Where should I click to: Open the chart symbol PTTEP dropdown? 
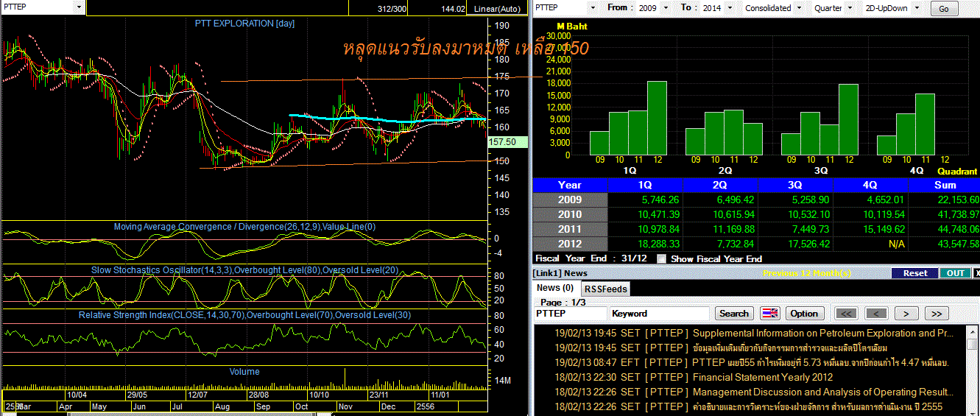(79, 7)
